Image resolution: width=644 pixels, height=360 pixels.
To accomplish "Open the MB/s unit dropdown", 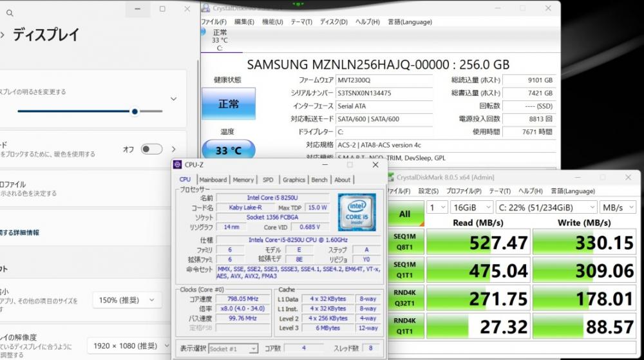I will 618,207.
